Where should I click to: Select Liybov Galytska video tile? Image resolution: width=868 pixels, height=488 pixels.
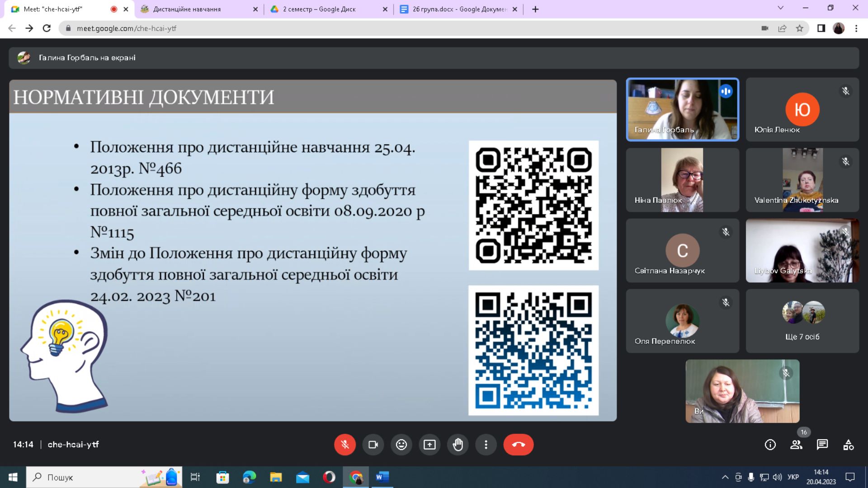[802, 250]
